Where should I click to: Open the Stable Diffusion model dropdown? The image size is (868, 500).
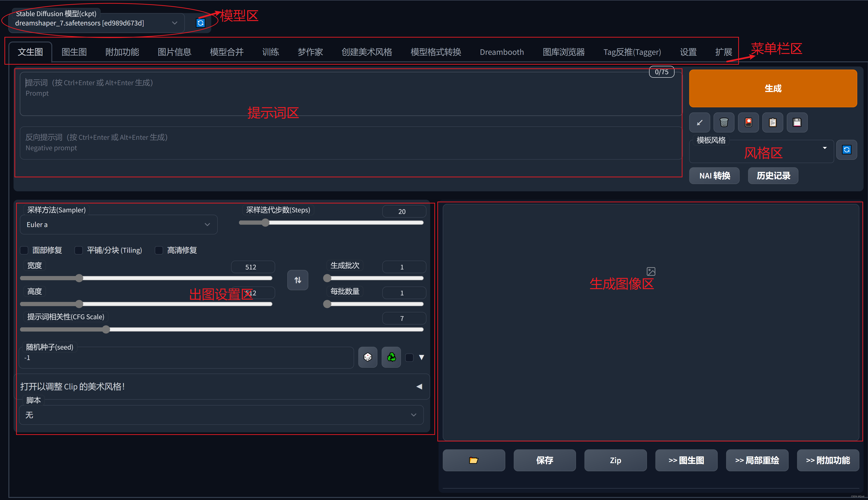(x=97, y=23)
